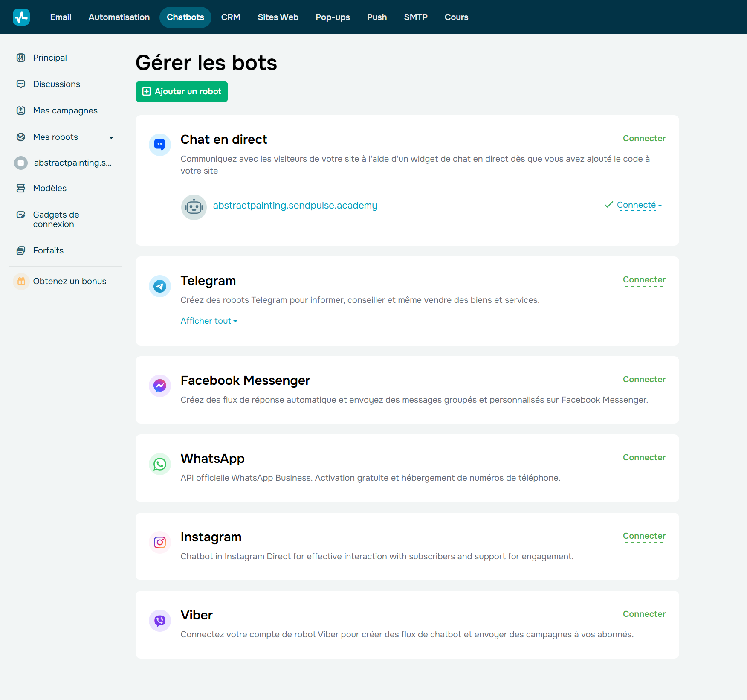Open Discussions in the sidebar
747x700 pixels.
(x=57, y=84)
